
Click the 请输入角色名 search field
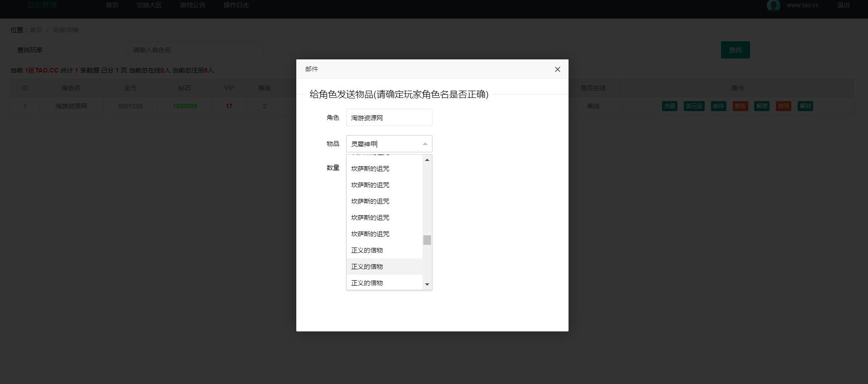pyautogui.click(x=196, y=50)
